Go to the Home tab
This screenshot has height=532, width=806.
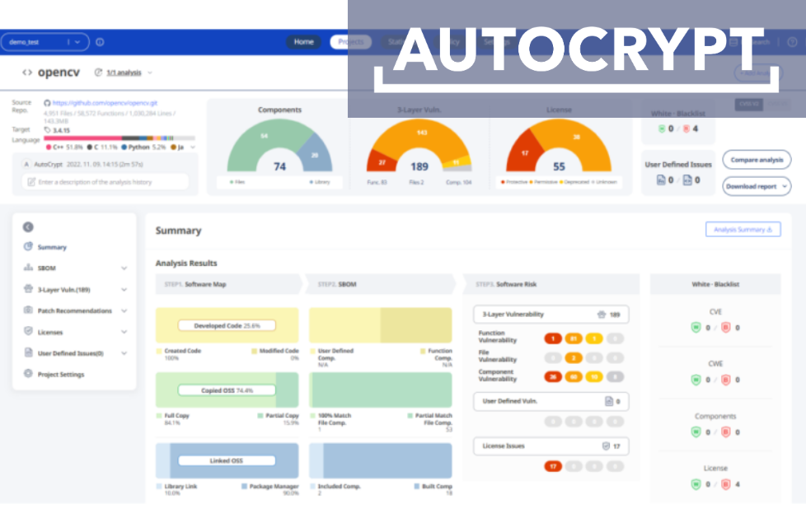click(x=303, y=42)
